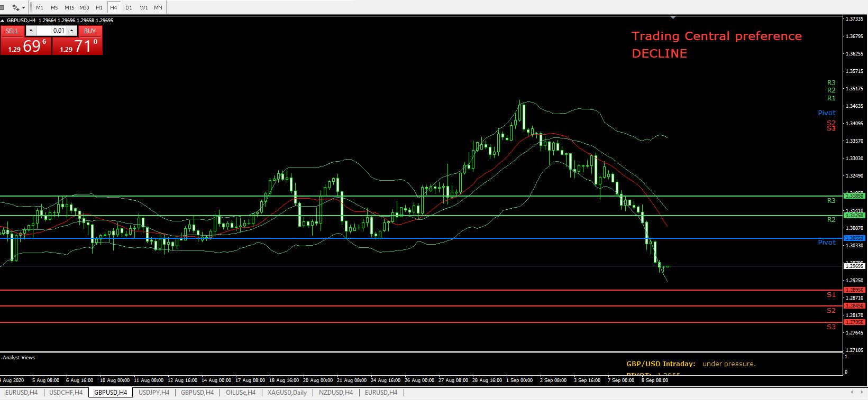Switch chart to M5 timeframe
868x400 pixels.
[x=54, y=8]
